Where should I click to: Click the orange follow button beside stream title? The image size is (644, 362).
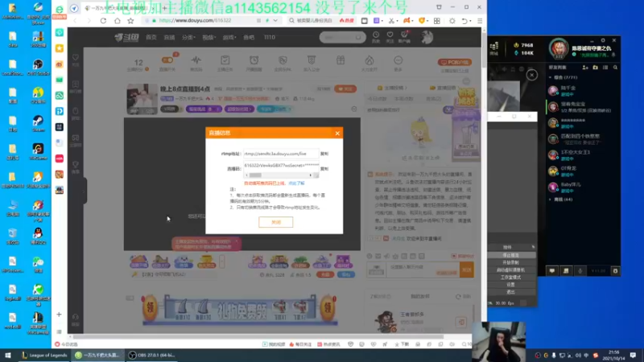[345, 89]
